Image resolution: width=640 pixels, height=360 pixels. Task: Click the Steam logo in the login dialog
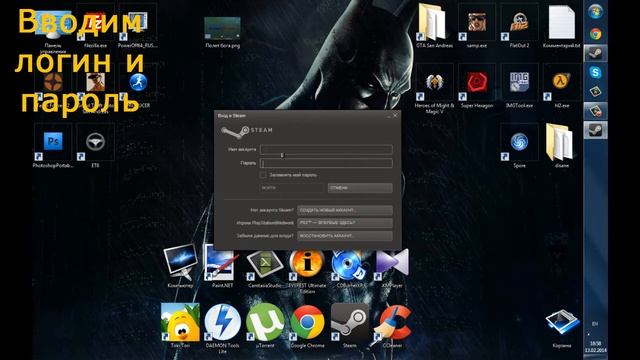(x=247, y=130)
